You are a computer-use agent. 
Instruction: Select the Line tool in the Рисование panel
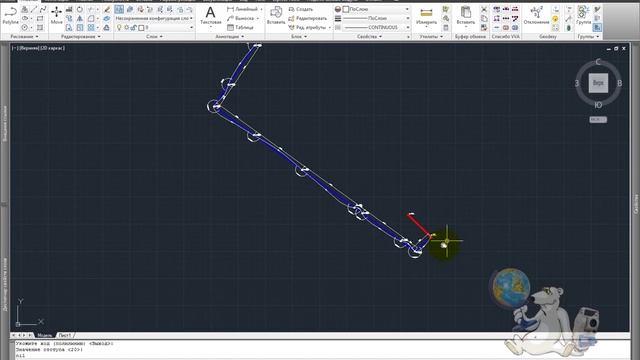point(34,9)
